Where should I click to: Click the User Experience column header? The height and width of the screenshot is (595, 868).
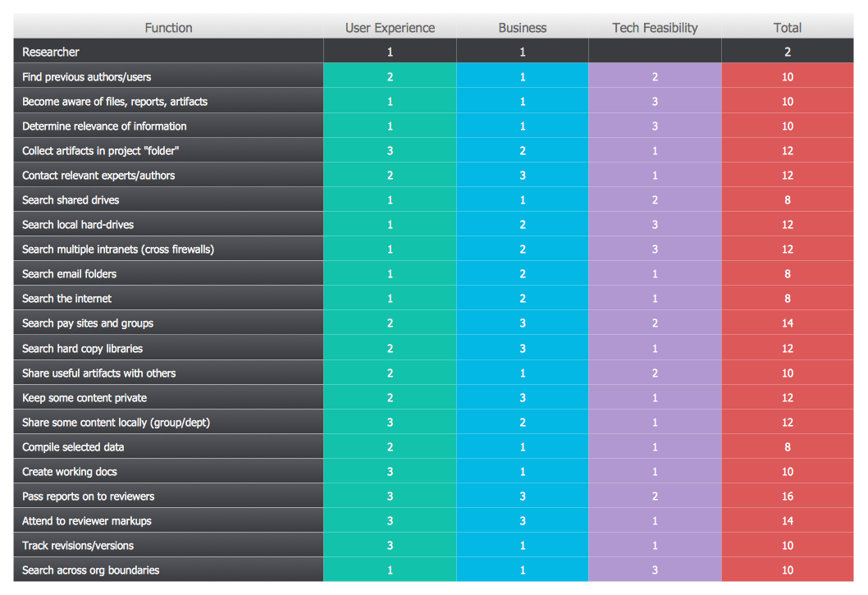pos(390,28)
